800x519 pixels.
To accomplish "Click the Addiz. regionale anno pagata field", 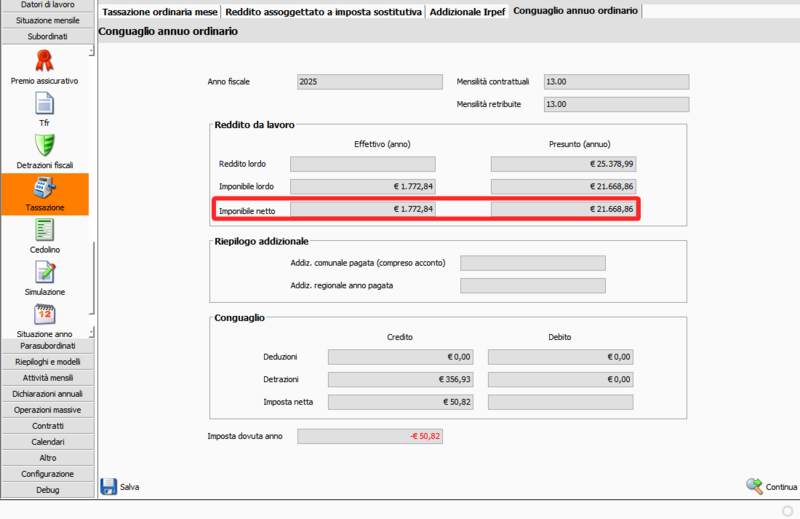I will (x=532, y=286).
